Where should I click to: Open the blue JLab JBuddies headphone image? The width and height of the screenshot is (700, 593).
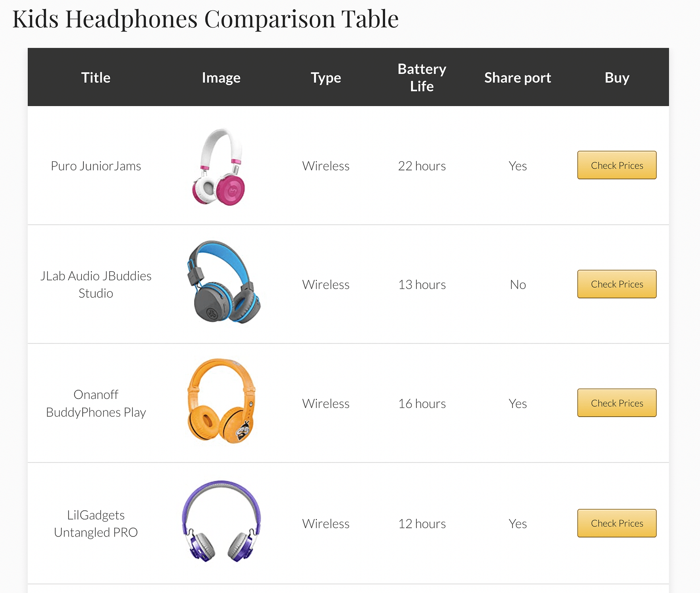click(x=223, y=281)
